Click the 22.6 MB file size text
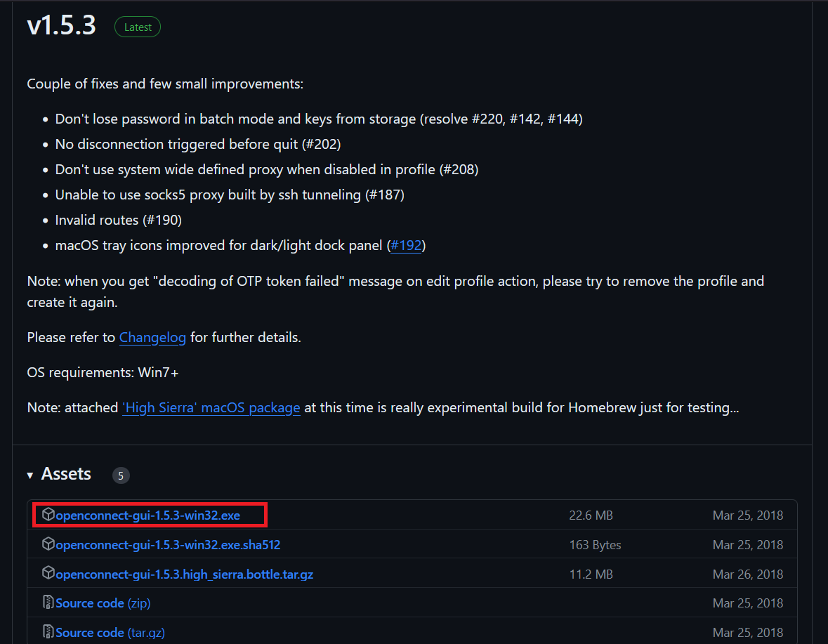 click(591, 515)
